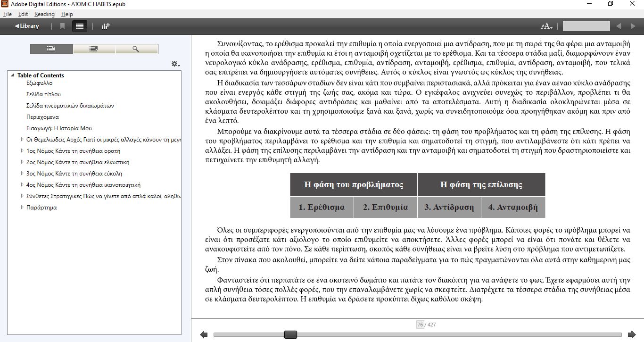Expand Σύνθετες Στρατηγικές section

[22, 196]
